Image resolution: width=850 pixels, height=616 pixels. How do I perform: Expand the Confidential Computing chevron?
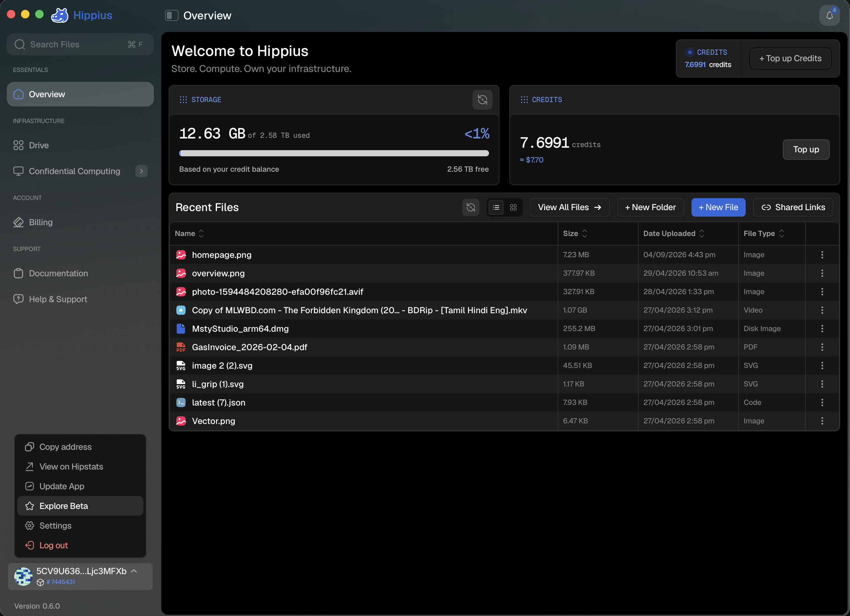[x=141, y=171]
